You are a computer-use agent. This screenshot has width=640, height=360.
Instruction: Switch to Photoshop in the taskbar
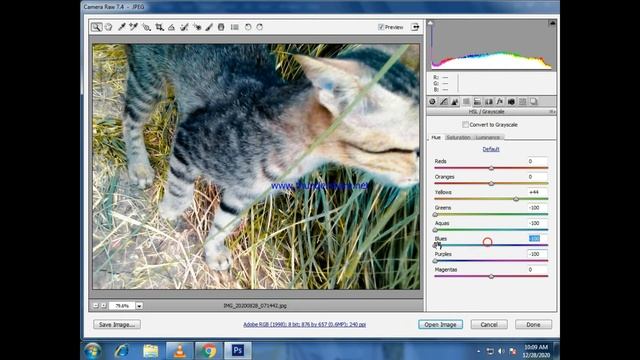click(x=238, y=351)
